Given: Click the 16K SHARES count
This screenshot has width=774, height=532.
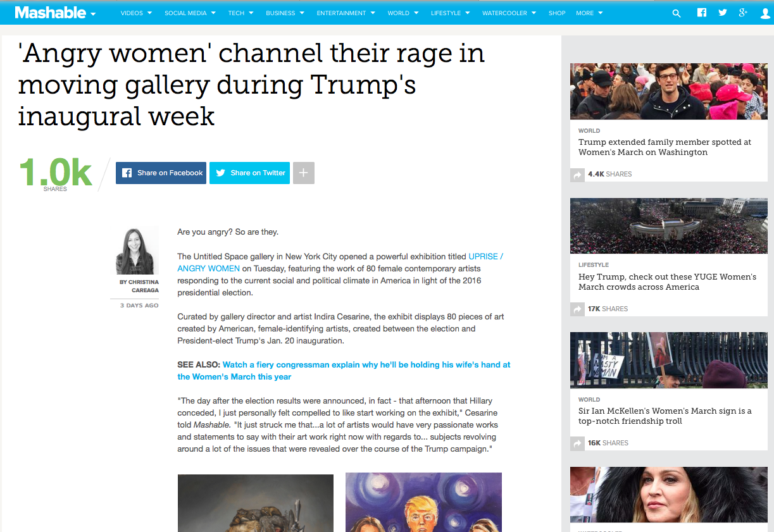Looking at the screenshot, I should [608, 443].
